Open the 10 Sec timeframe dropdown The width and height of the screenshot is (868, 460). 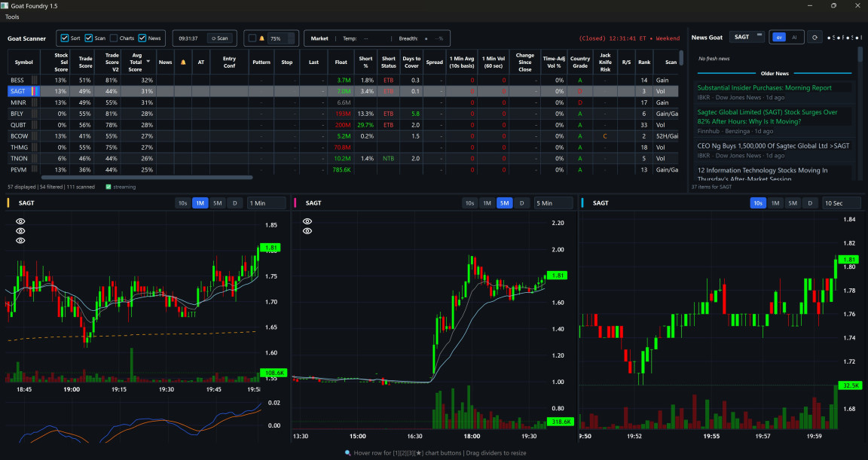842,203
